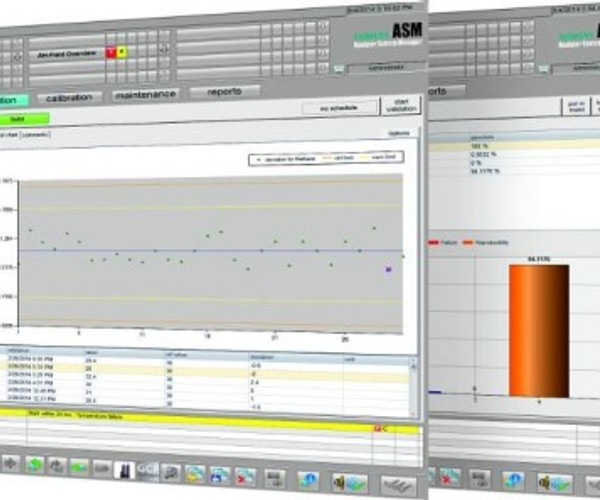Switch to the comments sub-tab
This screenshot has height=500, width=600.
pos(35,133)
